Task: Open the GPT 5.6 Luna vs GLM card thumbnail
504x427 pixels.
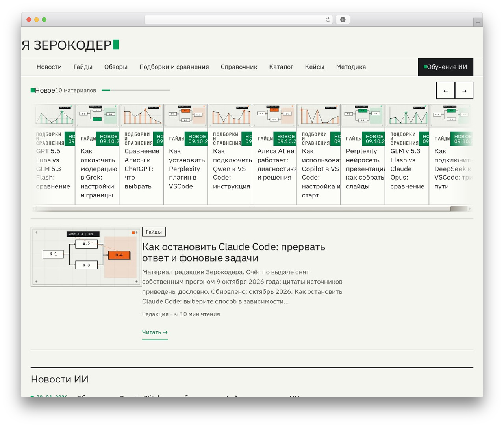Action: tap(53, 115)
